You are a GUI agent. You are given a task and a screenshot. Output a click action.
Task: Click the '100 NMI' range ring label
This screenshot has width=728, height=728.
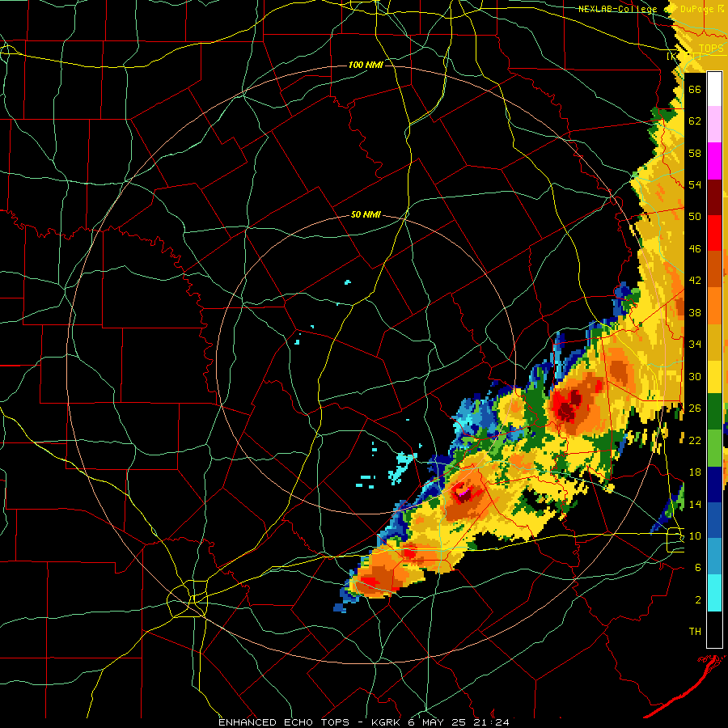(366, 65)
